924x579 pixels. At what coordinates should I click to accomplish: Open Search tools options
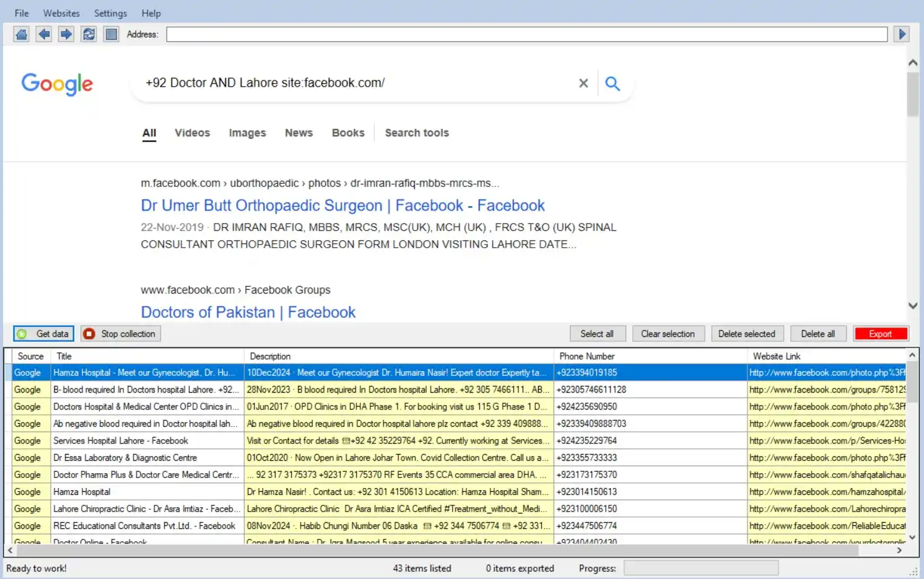click(417, 133)
